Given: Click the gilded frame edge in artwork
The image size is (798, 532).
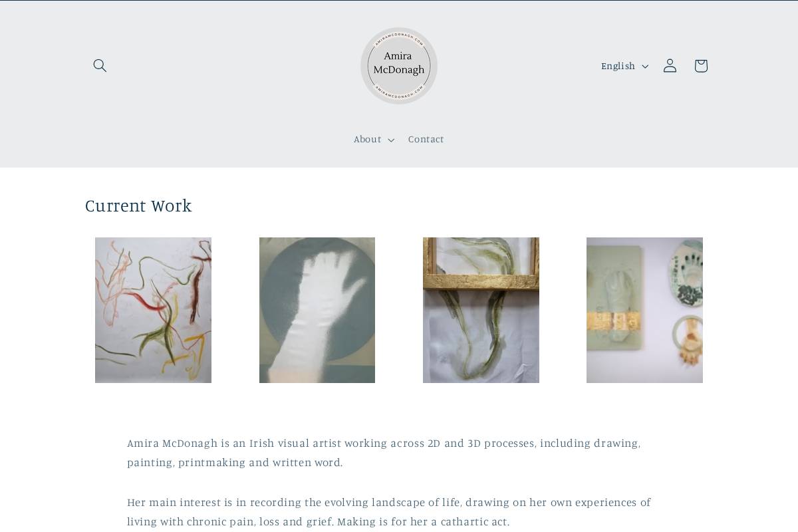Looking at the screenshot, I should point(481,282).
